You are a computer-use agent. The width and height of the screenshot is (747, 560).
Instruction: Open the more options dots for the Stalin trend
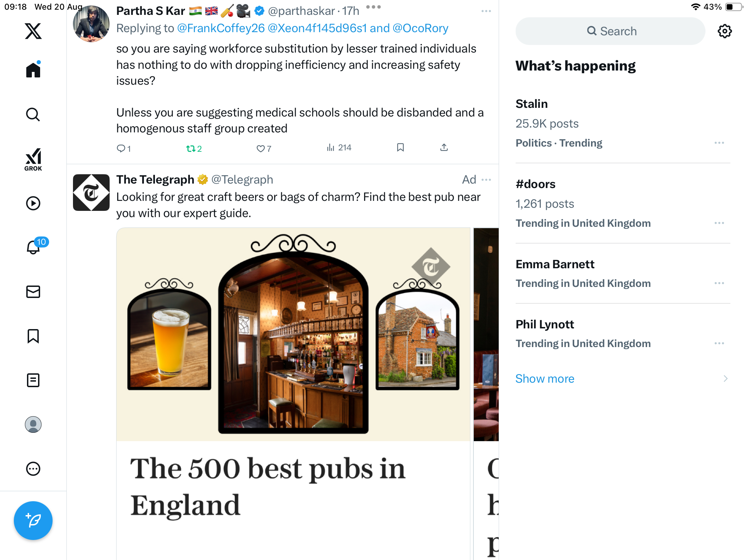(x=719, y=143)
